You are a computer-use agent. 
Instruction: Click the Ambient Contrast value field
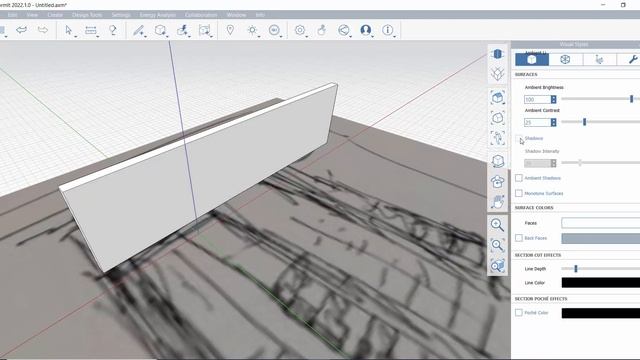click(x=537, y=122)
